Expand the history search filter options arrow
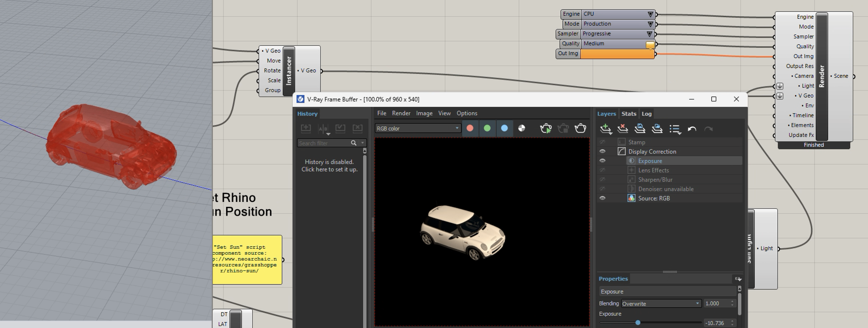The width and height of the screenshot is (868, 328). click(363, 143)
